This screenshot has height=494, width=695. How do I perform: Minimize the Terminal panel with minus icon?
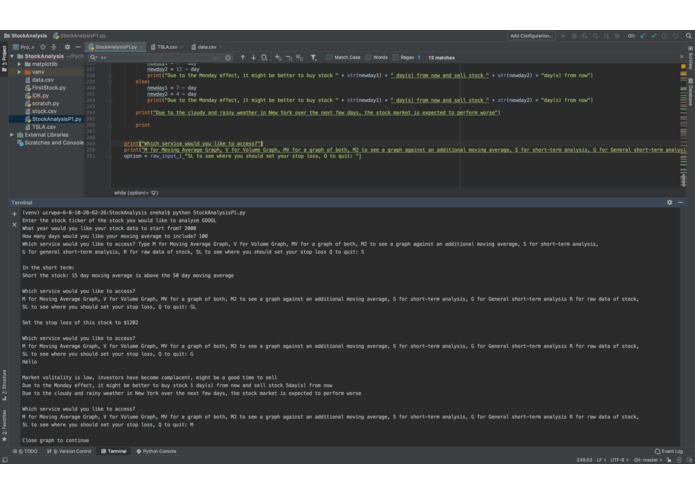(x=680, y=202)
